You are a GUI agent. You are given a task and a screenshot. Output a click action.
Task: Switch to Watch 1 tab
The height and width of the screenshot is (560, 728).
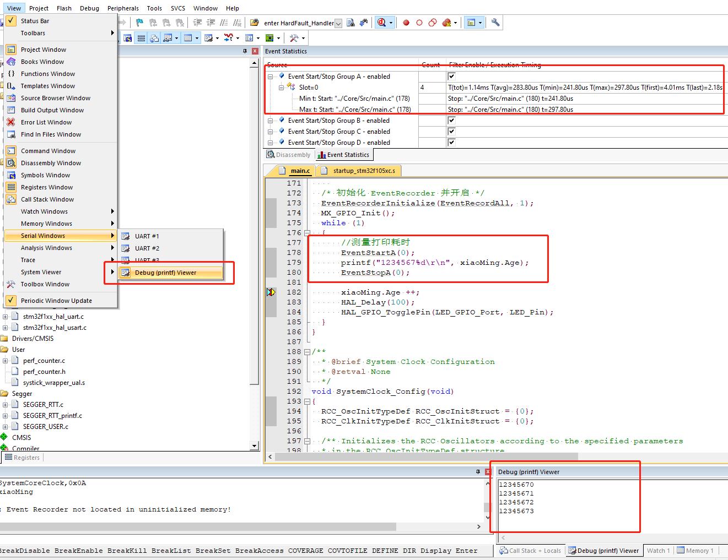[658, 551]
